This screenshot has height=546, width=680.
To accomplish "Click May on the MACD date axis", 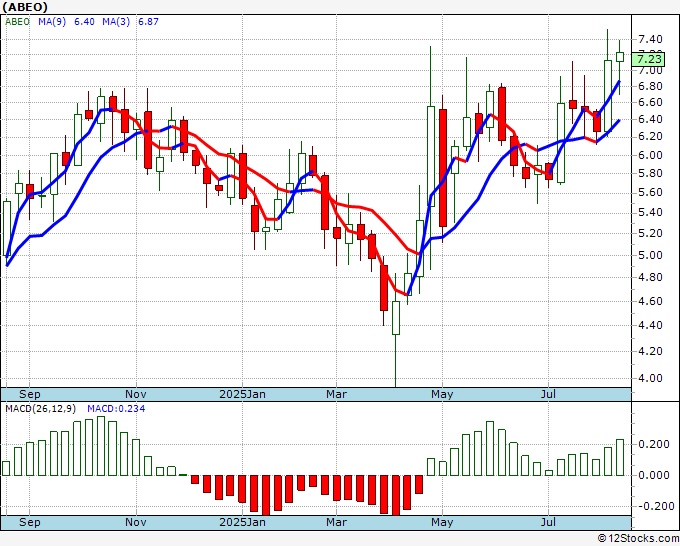I will coord(442,522).
